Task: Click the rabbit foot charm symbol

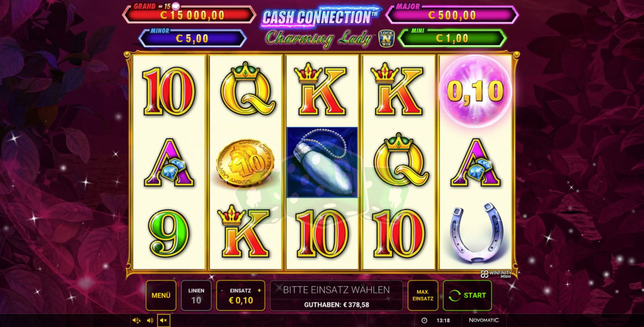Action: tap(322, 163)
